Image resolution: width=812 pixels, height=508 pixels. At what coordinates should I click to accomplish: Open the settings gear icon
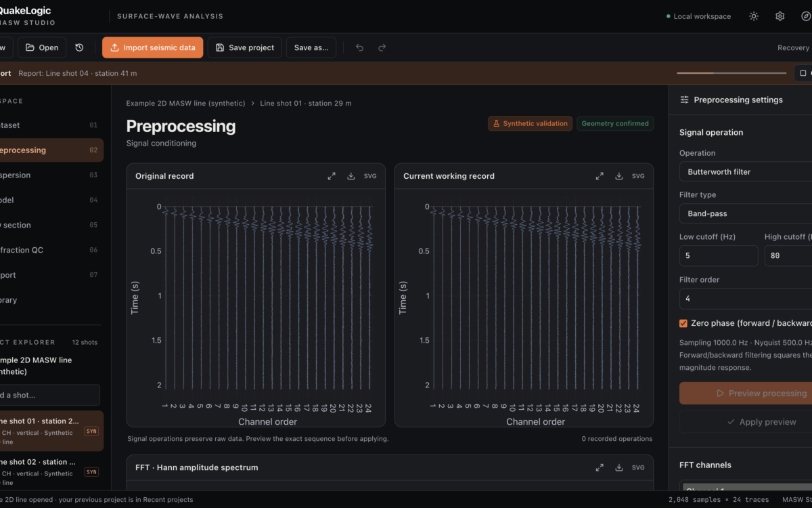(x=780, y=16)
